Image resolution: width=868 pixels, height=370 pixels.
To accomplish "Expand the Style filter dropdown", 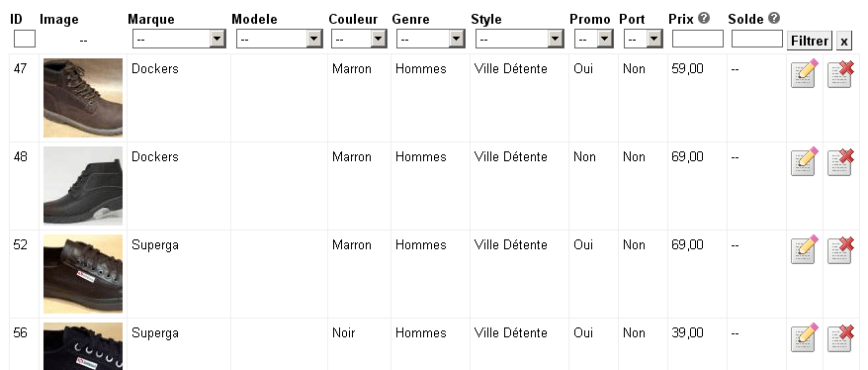I will tap(519, 39).
